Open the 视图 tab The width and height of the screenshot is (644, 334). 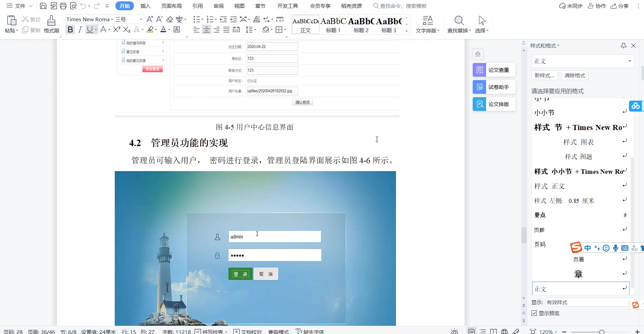[x=239, y=6]
